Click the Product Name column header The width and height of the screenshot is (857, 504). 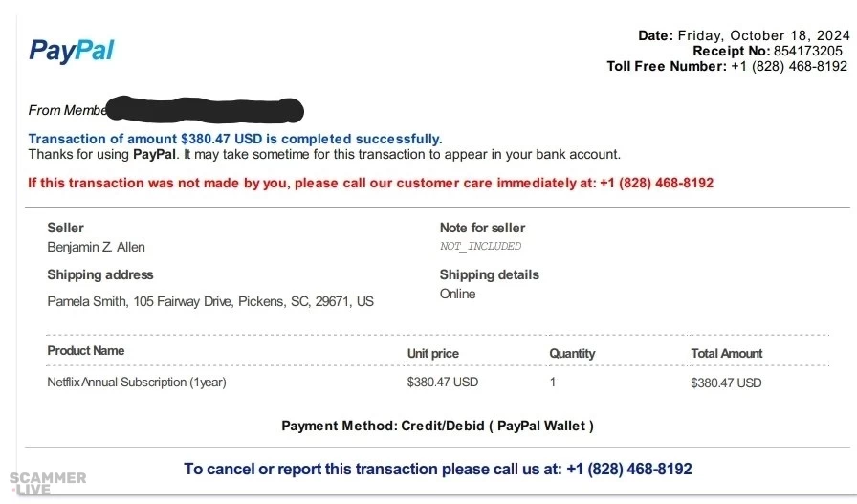86,350
